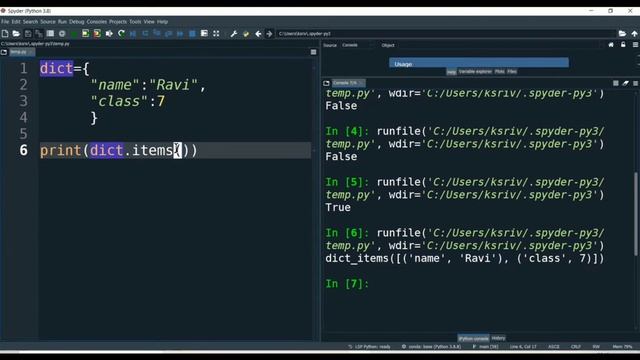Run selection or current line icon
This screenshot has height=360, width=640.
(x=109, y=33)
